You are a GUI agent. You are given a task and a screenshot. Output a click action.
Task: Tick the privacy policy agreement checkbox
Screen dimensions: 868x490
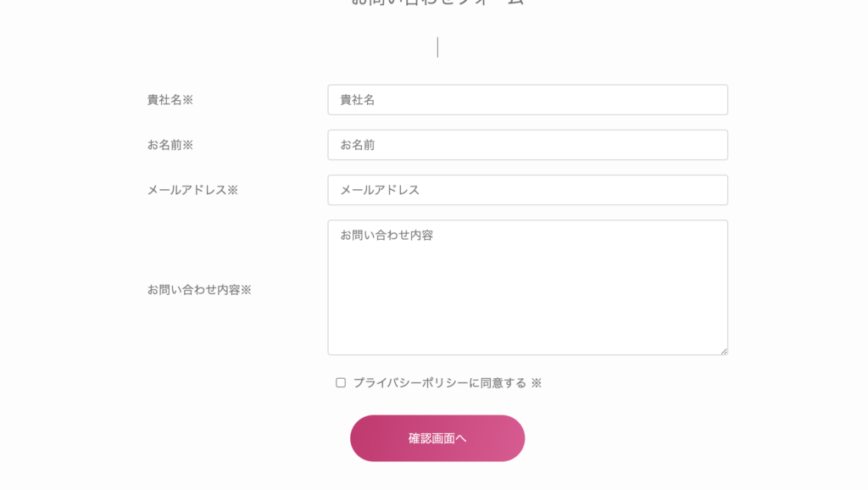341,383
